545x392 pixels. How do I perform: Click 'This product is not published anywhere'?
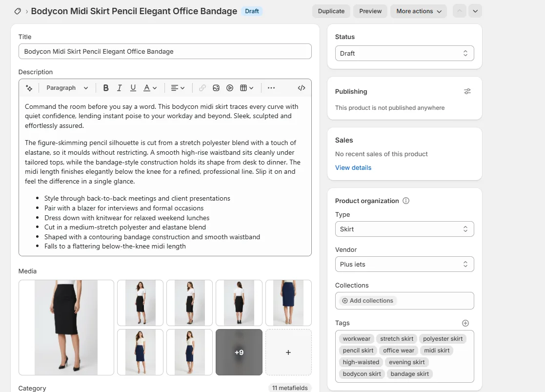point(390,108)
